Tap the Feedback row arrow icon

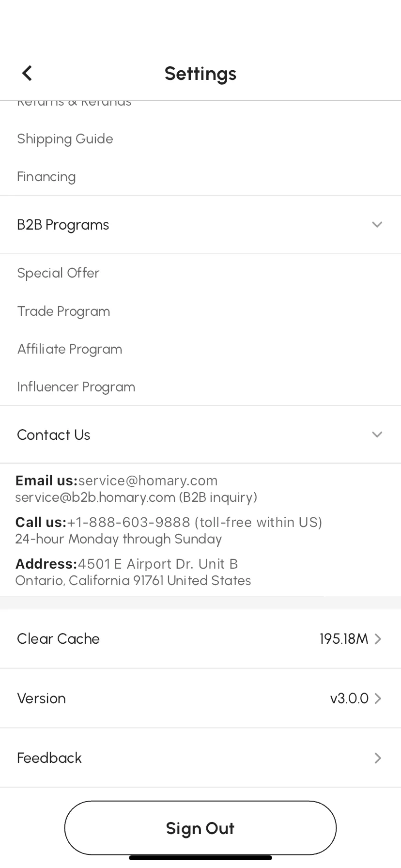(x=378, y=758)
